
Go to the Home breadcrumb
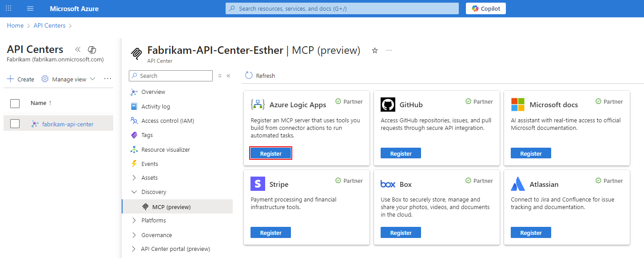click(x=15, y=25)
